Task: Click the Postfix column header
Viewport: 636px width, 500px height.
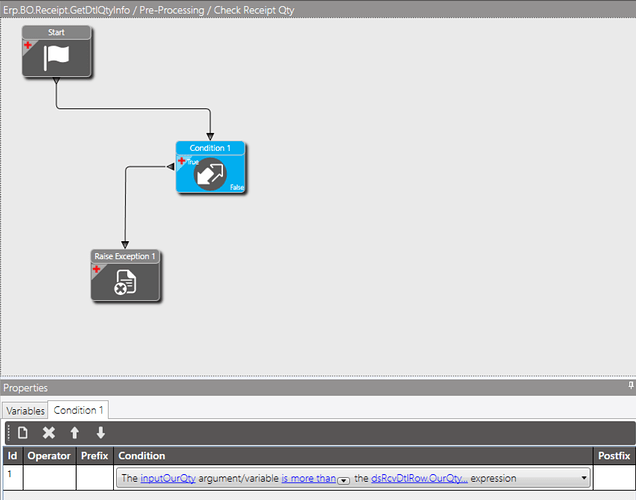Action: pos(614,456)
